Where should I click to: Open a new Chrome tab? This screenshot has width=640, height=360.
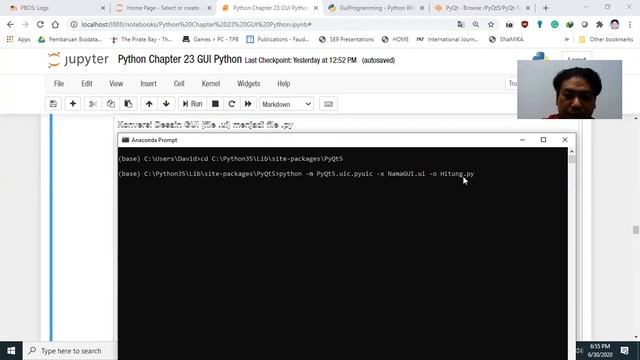[x=545, y=8]
